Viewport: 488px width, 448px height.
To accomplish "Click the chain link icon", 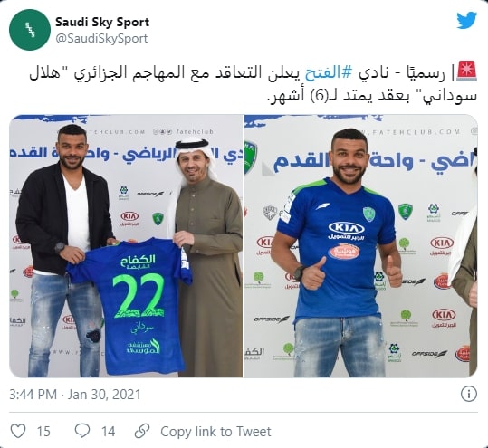I will 142,431.
